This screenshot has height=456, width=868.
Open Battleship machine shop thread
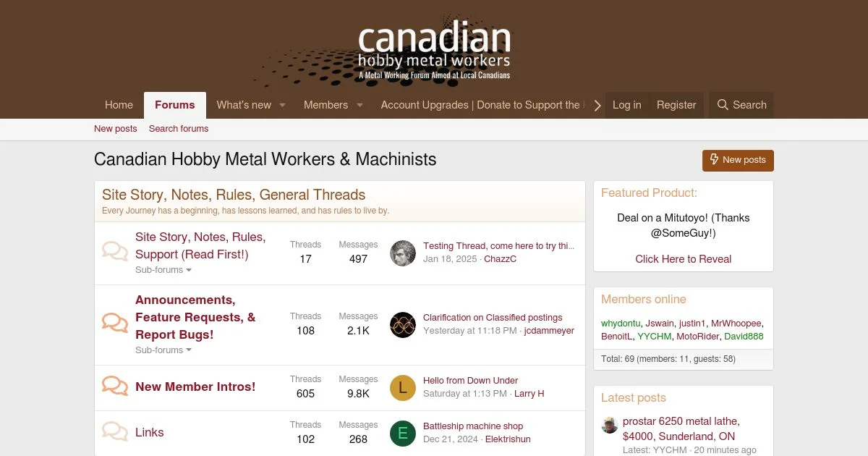coord(473,426)
